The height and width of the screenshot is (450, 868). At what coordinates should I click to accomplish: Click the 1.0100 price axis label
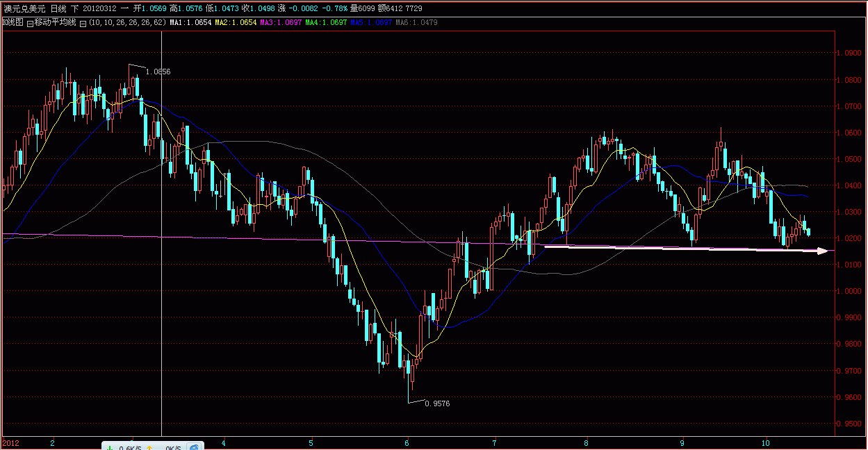[849, 265]
